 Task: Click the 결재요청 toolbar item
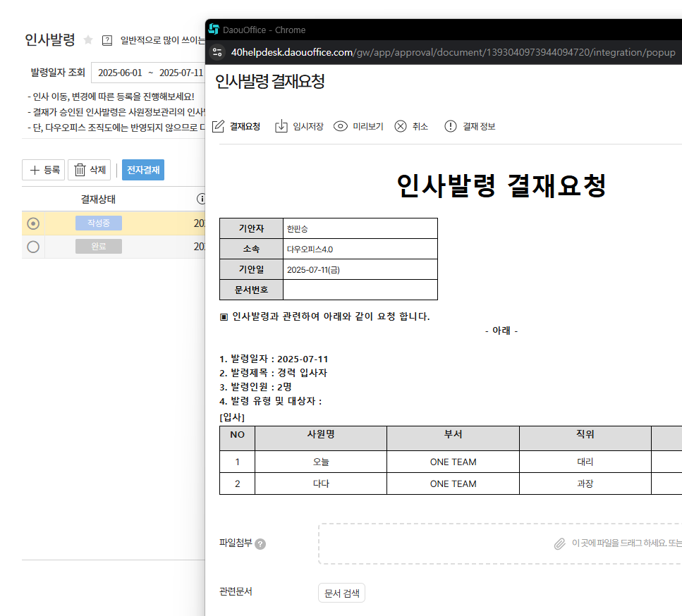[x=236, y=126]
